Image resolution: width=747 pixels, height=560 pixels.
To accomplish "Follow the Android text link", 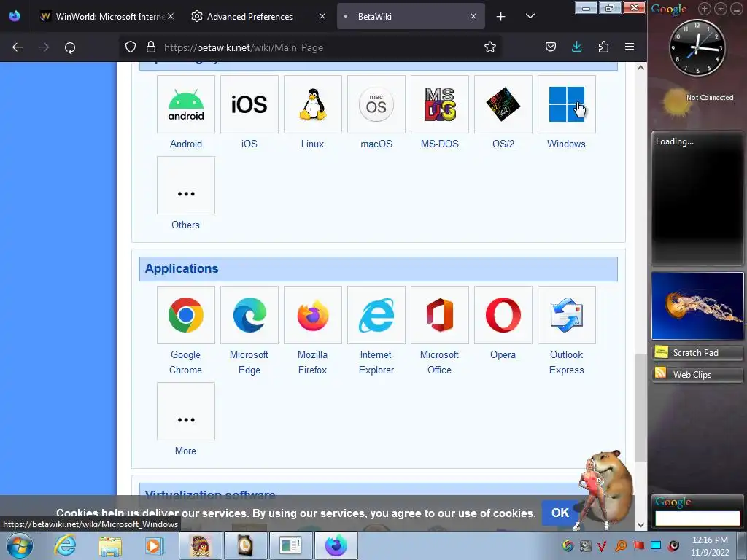I will click(x=186, y=144).
